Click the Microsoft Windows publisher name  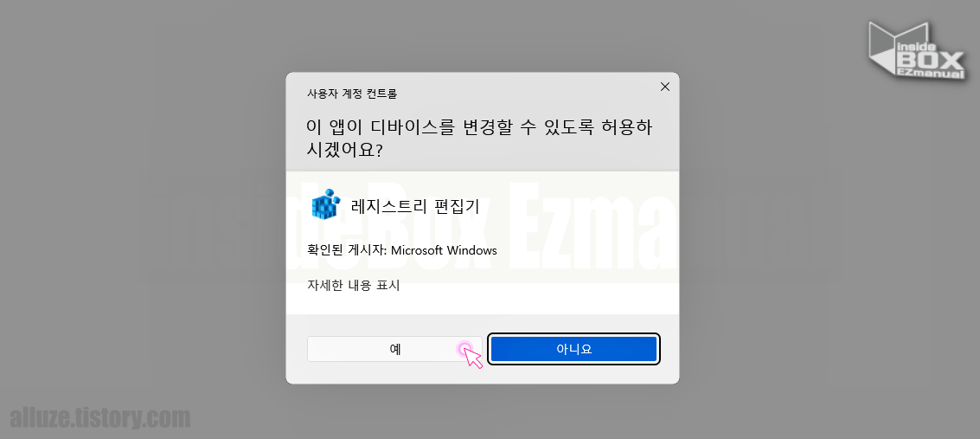pyautogui.click(x=444, y=250)
